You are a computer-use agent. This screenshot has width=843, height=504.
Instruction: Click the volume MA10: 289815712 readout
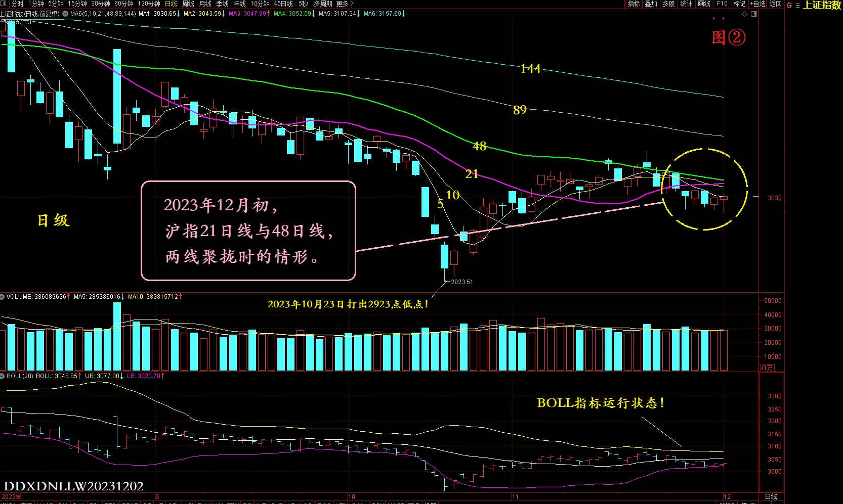pyautogui.click(x=153, y=297)
